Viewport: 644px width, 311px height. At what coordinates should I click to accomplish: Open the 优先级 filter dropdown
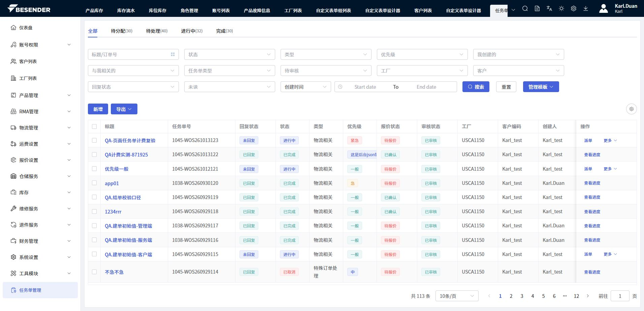(x=422, y=54)
